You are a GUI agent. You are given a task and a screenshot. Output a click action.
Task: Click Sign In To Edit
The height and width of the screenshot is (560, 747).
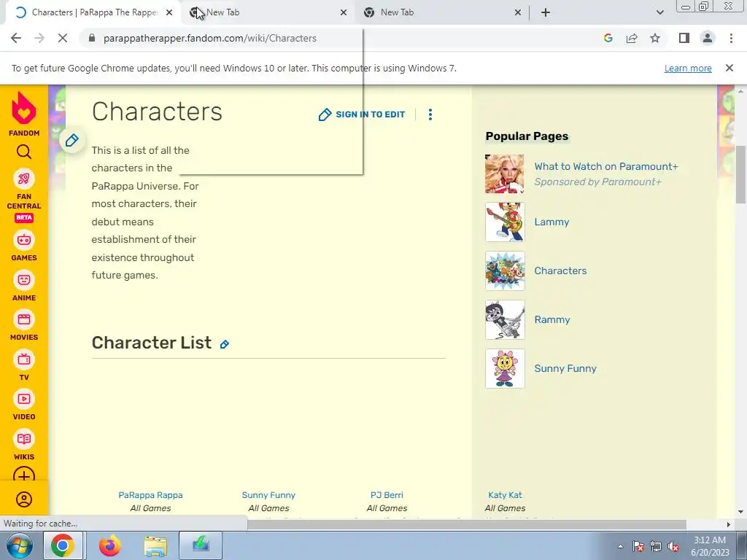362,114
